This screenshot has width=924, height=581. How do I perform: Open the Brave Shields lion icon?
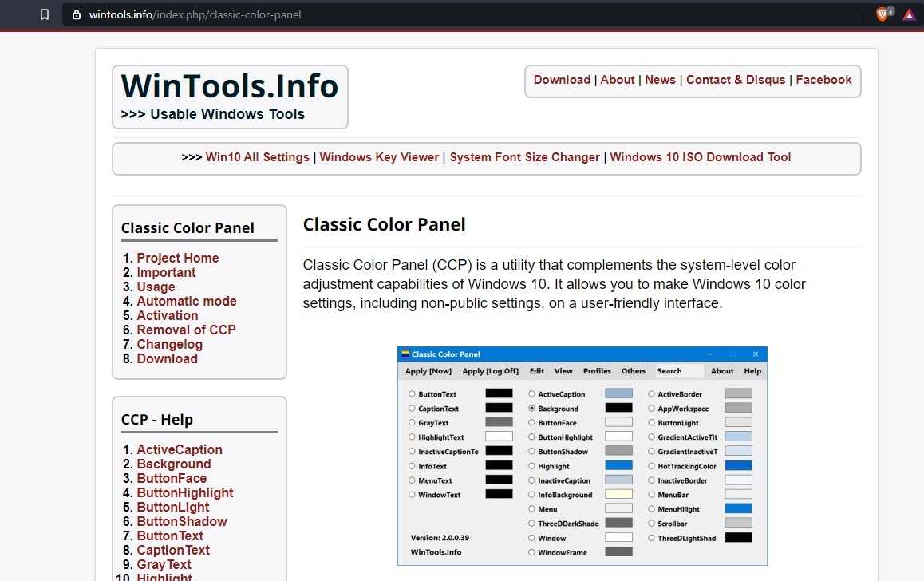click(883, 14)
